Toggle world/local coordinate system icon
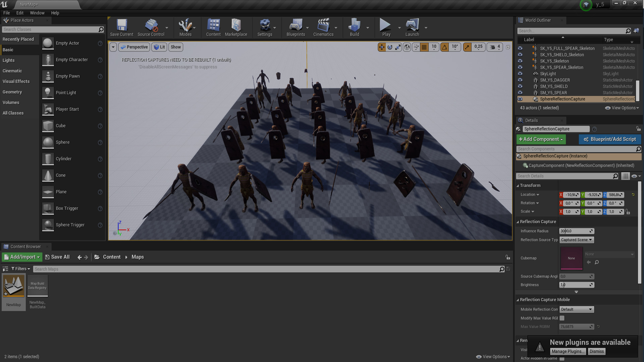The width and height of the screenshot is (644, 362). point(407,47)
